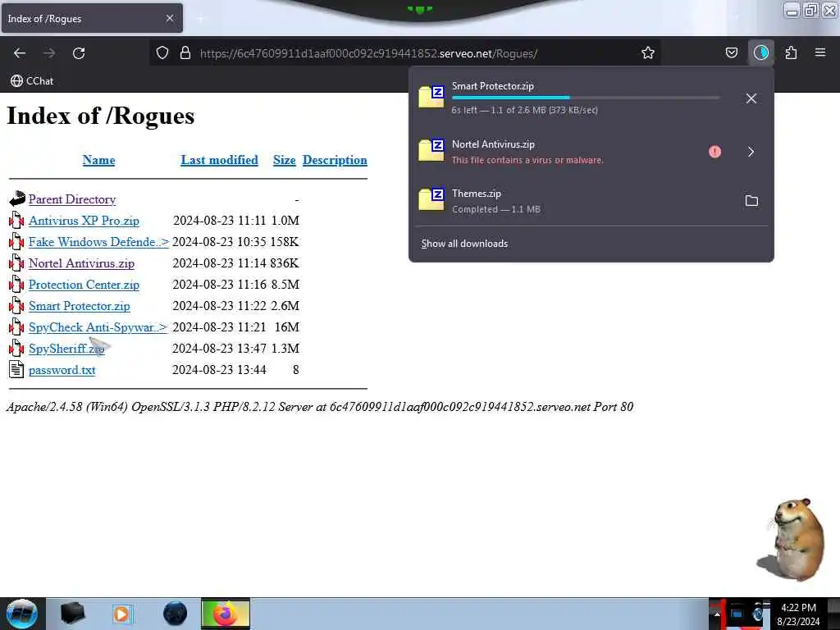The height and width of the screenshot is (630, 840).
Task: Expand Nortel Antivirus.zip download details arrow
Action: 751,152
